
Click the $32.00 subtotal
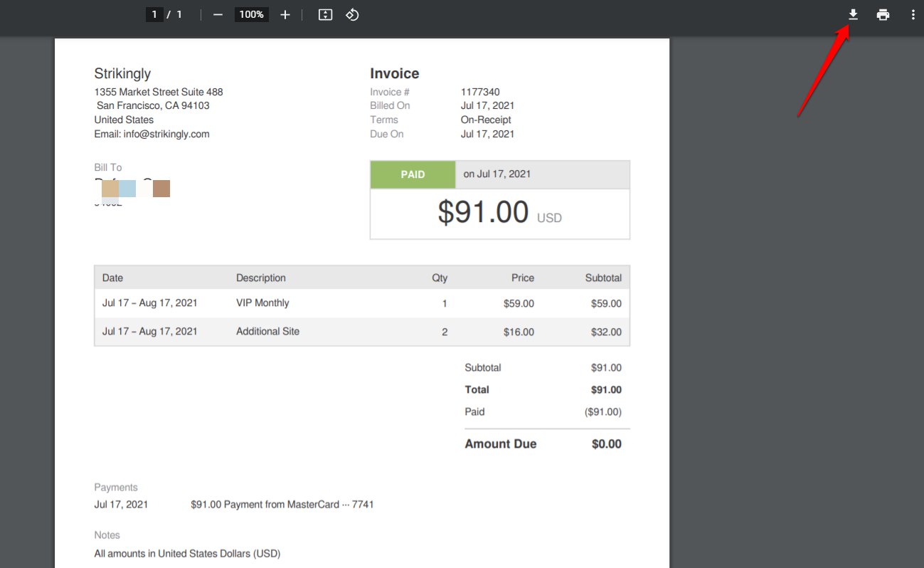606,332
